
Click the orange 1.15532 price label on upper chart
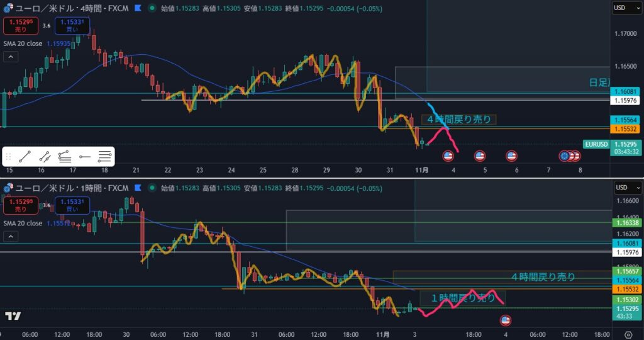click(626, 129)
